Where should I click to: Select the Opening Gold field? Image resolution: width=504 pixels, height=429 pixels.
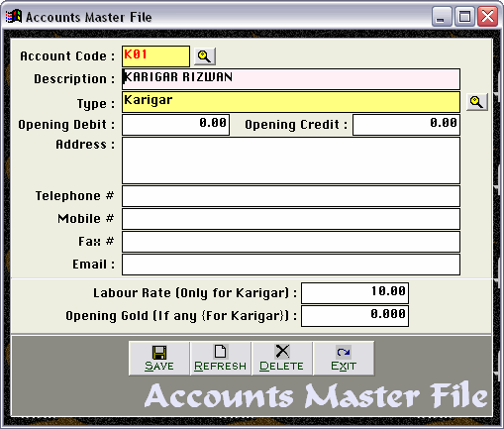354,316
